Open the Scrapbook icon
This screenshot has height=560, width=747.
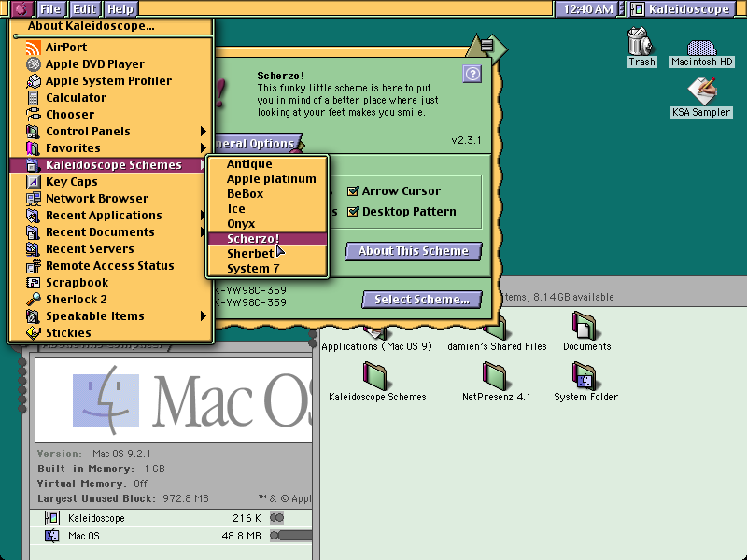(x=33, y=283)
